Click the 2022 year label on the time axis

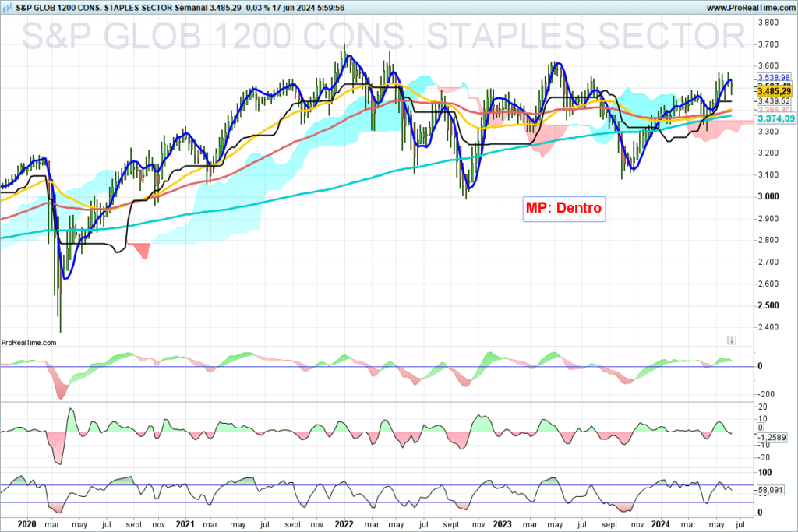click(344, 524)
